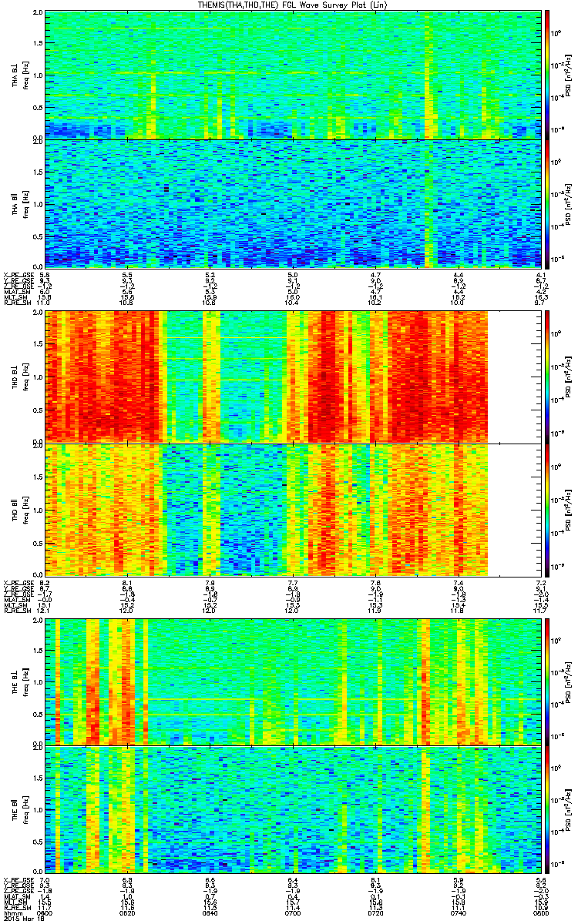Click the plot title THEMIS FGL Wave Survey Plot
Screen dimensions: 578x924
click(x=294, y=5)
